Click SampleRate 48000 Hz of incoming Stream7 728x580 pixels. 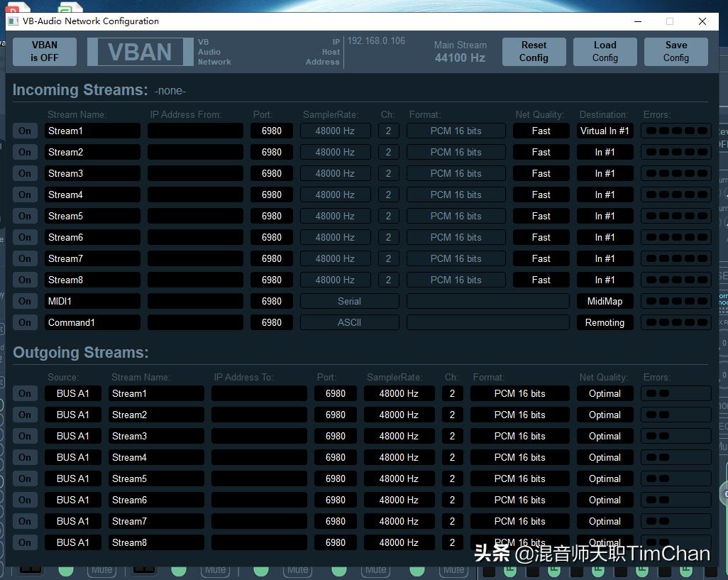coord(335,258)
